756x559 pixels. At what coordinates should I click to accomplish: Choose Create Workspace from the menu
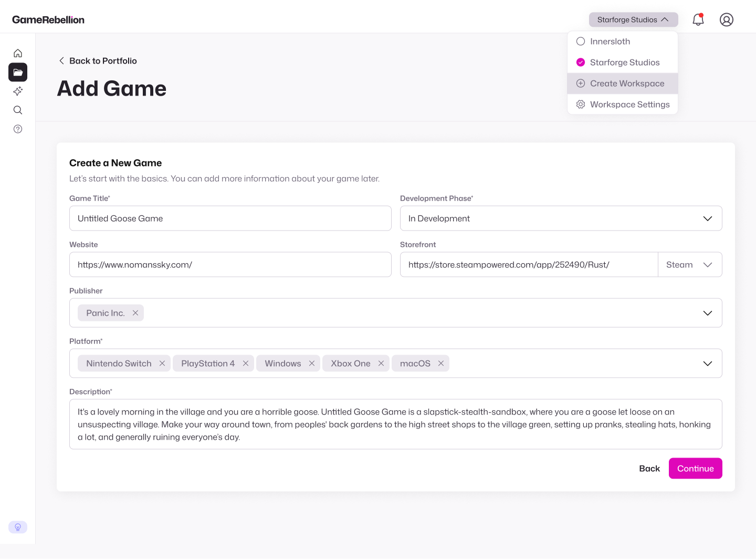[x=622, y=83]
